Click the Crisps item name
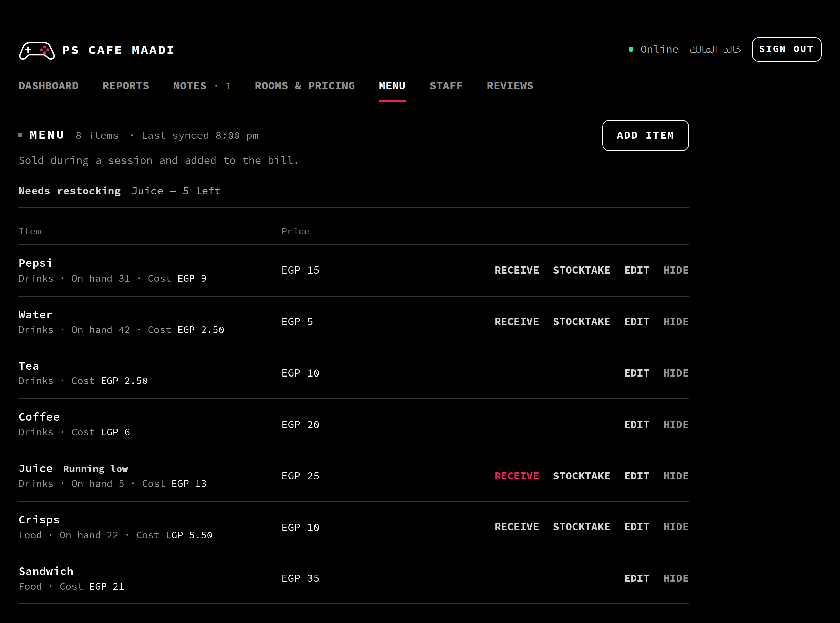The width and height of the screenshot is (840, 623). [x=39, y=520]
